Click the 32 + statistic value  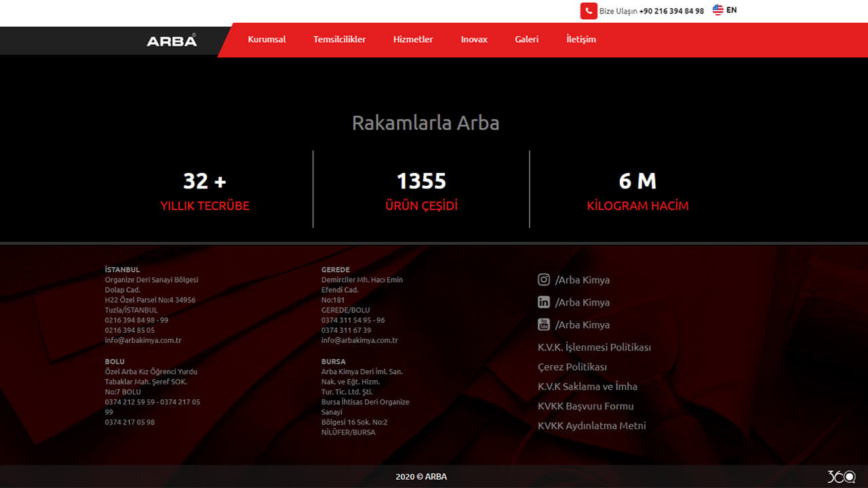click(205, 181)
